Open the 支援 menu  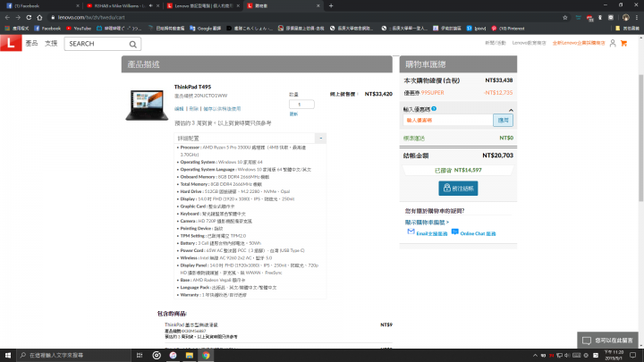(51, 43)
